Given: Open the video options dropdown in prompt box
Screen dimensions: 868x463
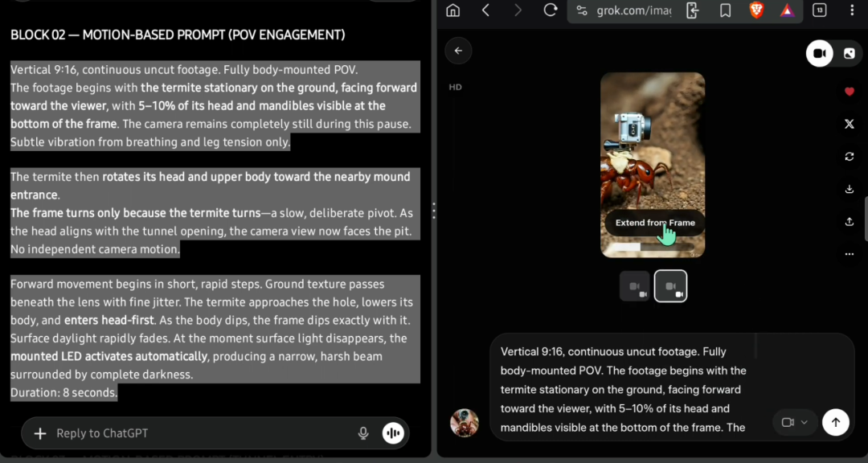Looking at the screenshot, I should [x=794, y=422].
